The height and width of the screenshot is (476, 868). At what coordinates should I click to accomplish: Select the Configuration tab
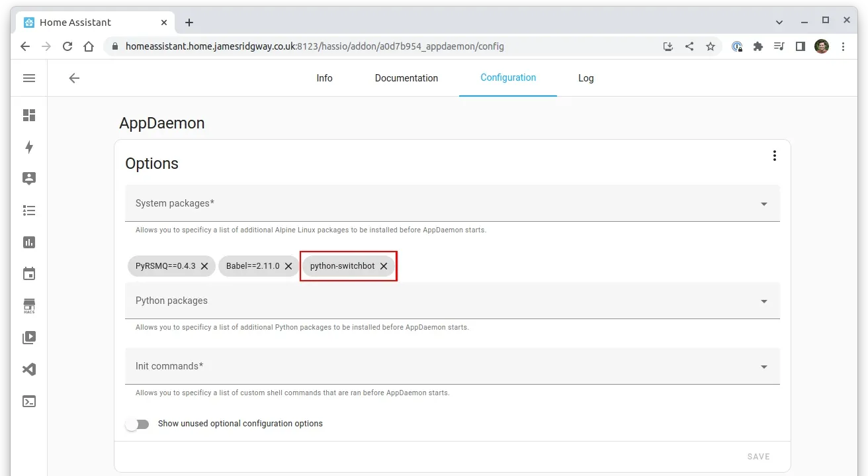click(x=508, y=78)
